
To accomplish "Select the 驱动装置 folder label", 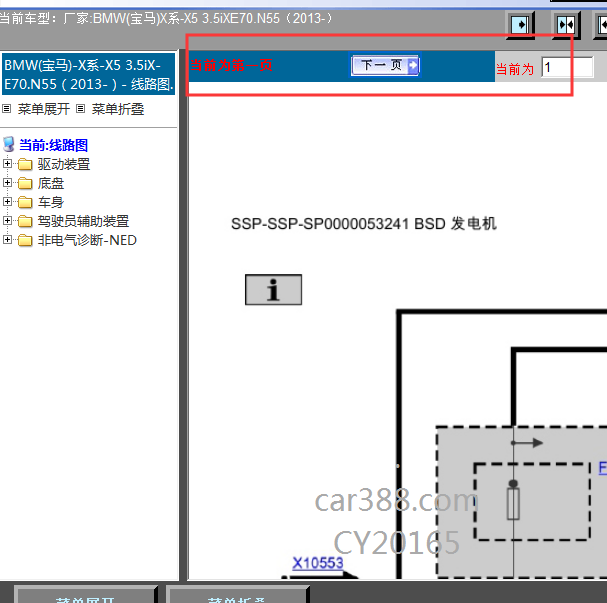I will [x=64, y=164].
